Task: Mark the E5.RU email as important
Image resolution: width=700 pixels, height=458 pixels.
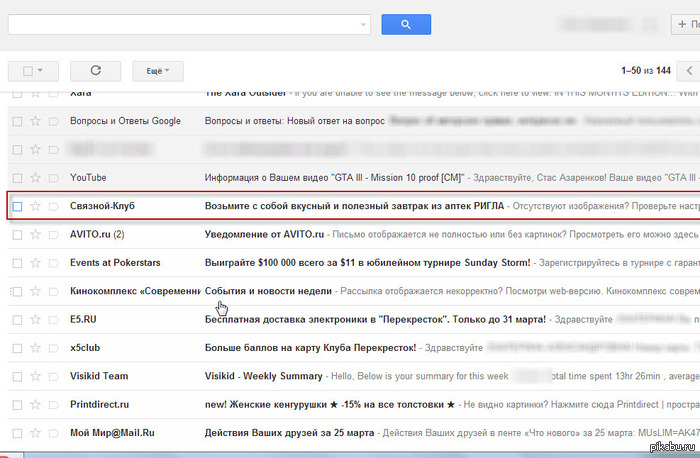Action: point(54,319)
